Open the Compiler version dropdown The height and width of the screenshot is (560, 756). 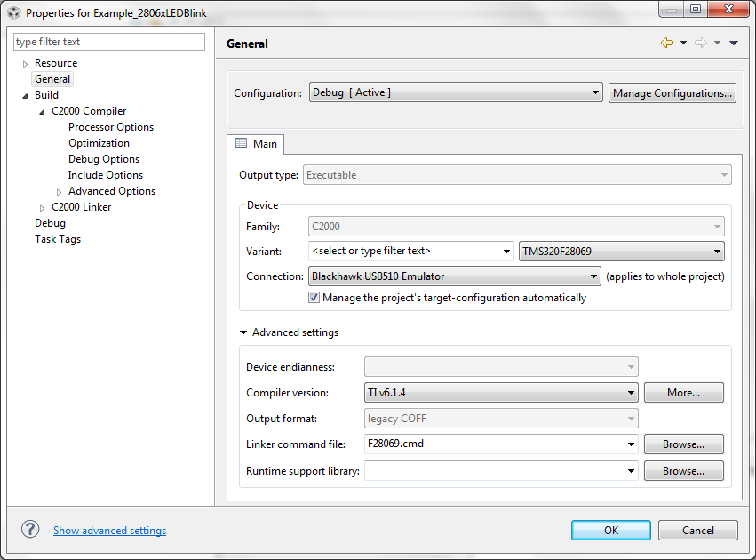pyautogui.click(x=502, y=392)
